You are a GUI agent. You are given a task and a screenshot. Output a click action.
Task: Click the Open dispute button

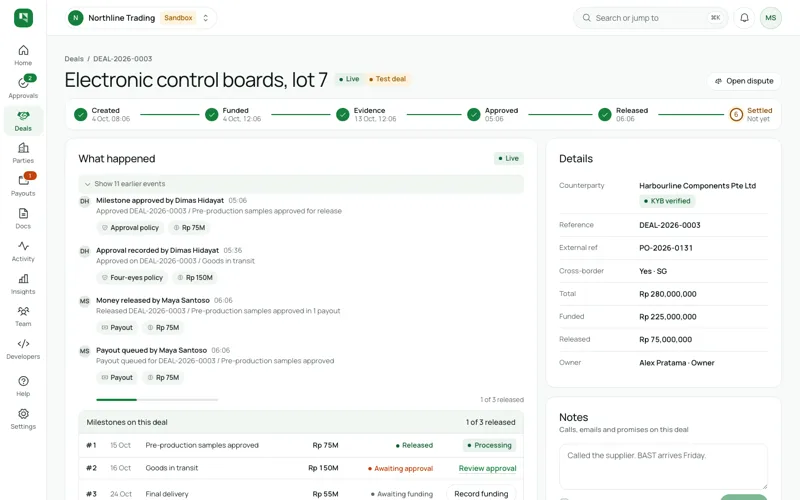coord(744,81)
